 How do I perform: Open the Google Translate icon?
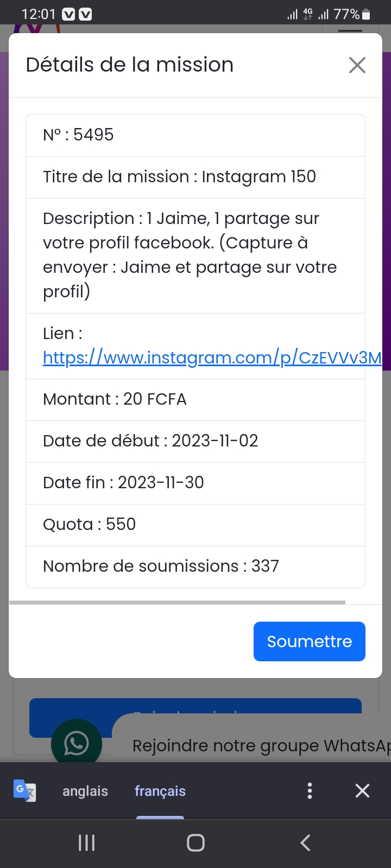(24, 790)
